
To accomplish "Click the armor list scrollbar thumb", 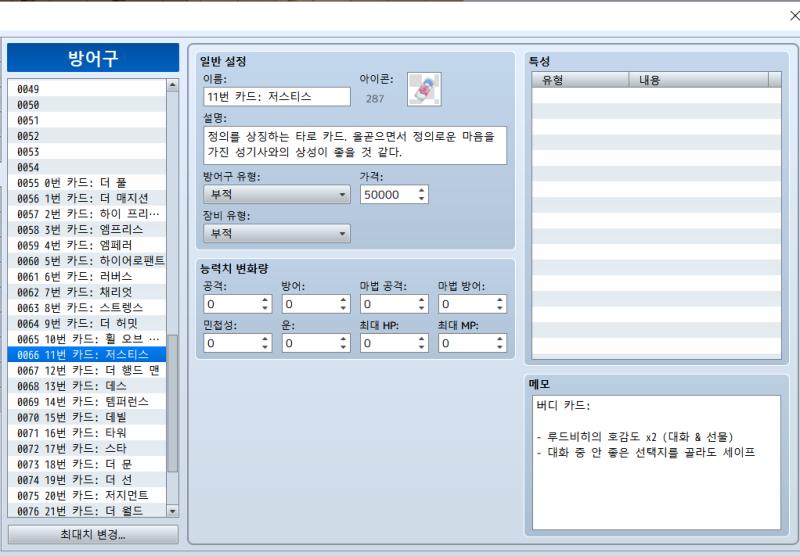I will [172, 403].
